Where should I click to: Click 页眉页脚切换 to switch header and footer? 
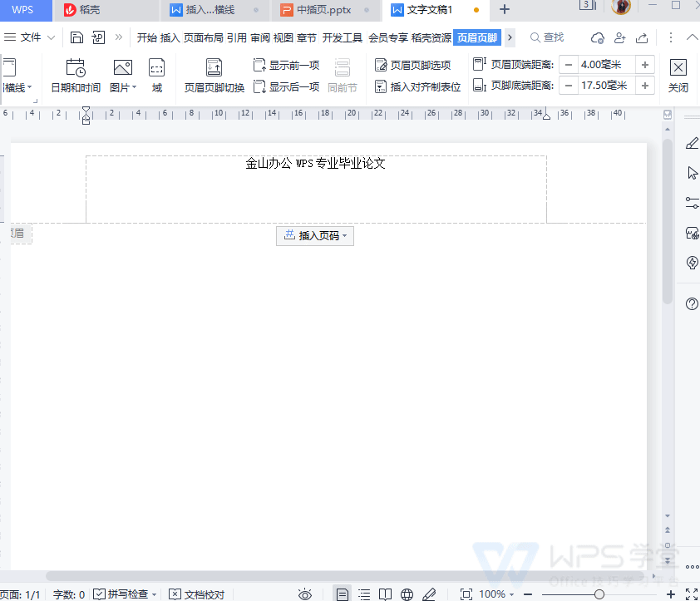214,75
